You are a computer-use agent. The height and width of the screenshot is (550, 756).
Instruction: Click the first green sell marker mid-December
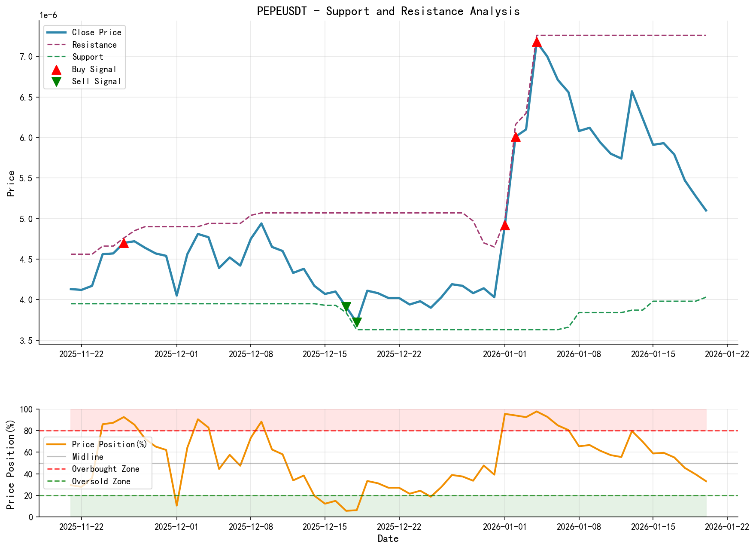[x=346, y=306]
